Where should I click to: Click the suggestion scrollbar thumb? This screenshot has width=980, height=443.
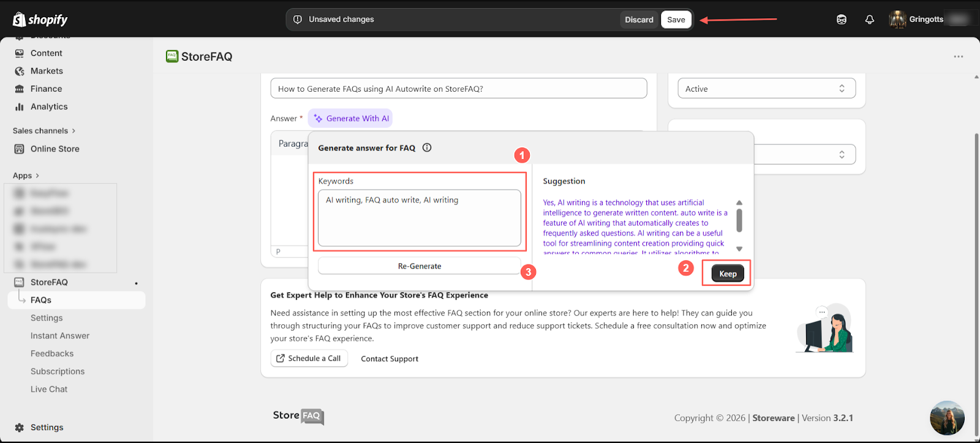pos(739,220)
